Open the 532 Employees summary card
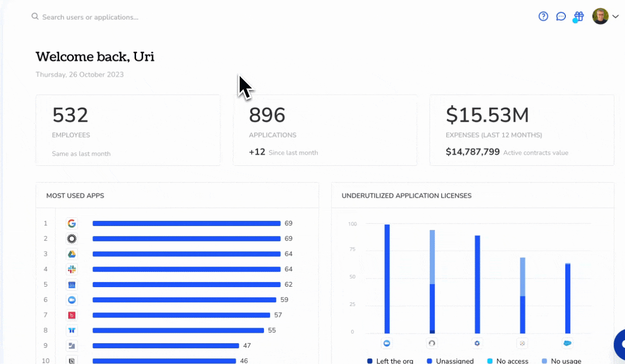The height and width of the screenshot is (364, 625). [128, 130]
